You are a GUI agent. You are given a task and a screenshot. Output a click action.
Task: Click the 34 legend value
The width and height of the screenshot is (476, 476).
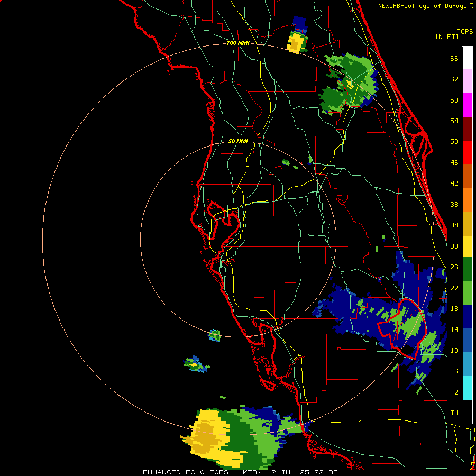point(454,225)
